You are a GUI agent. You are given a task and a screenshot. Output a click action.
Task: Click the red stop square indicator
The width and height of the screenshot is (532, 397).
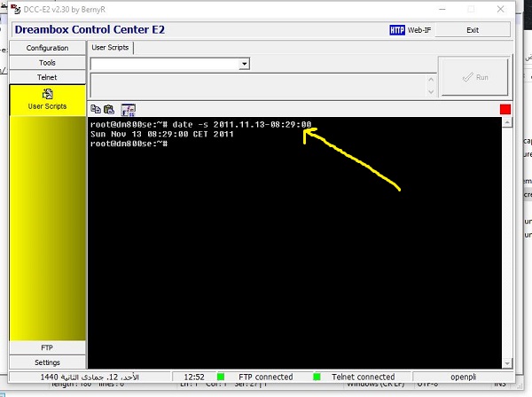[505, 109]
